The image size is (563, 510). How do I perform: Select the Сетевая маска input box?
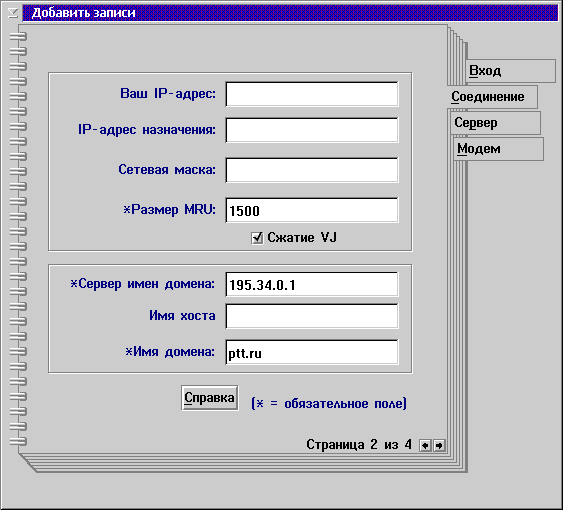[x=312, y=170]
